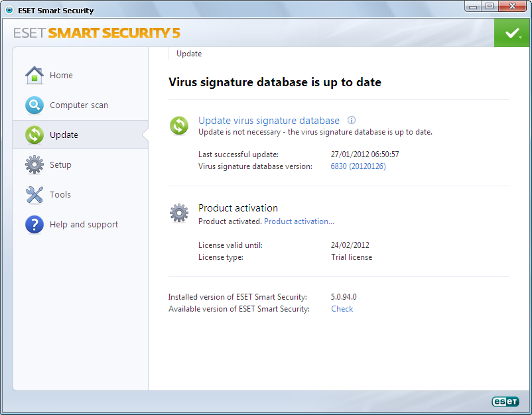This screenshot has height=415, width=532.
Task: Click the Setup gear icon in sidebar
Action: coord(34,165)
